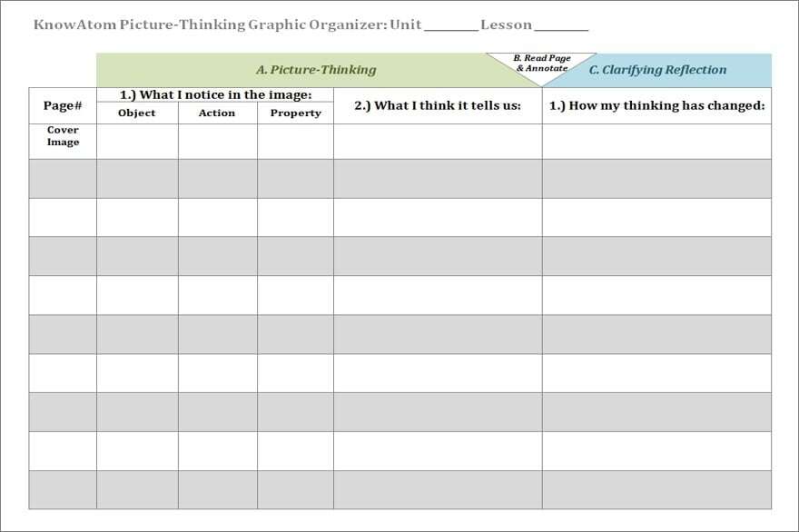799x532 pixels.
Task: Click the Action cell in the Cover Image row
Action: coord(216,141)
